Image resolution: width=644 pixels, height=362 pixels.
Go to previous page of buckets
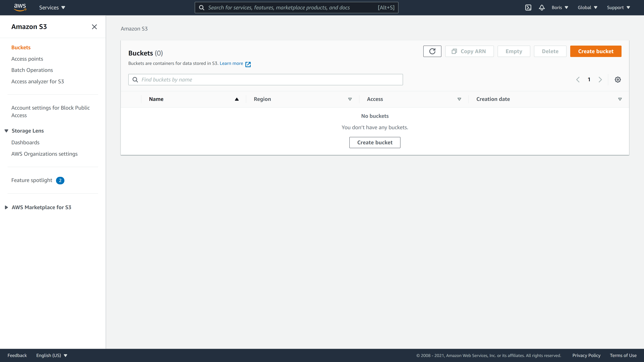(578, 79)
